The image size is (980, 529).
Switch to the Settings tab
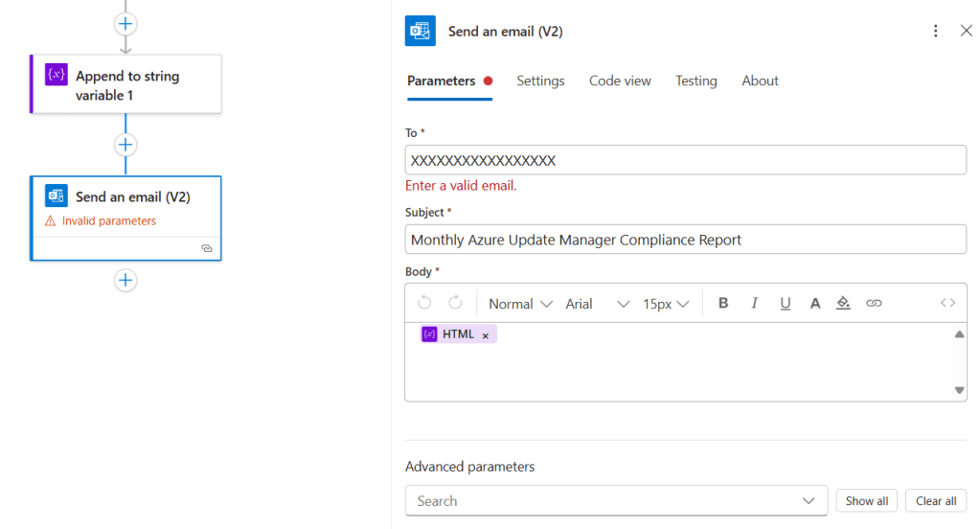pos(540,81)
